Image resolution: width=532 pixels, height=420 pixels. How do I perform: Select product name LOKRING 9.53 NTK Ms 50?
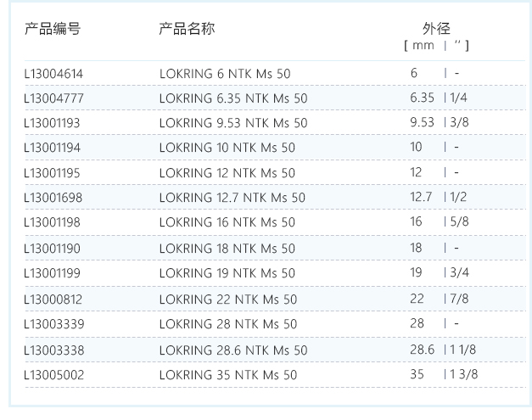click(x=233, y=123)
